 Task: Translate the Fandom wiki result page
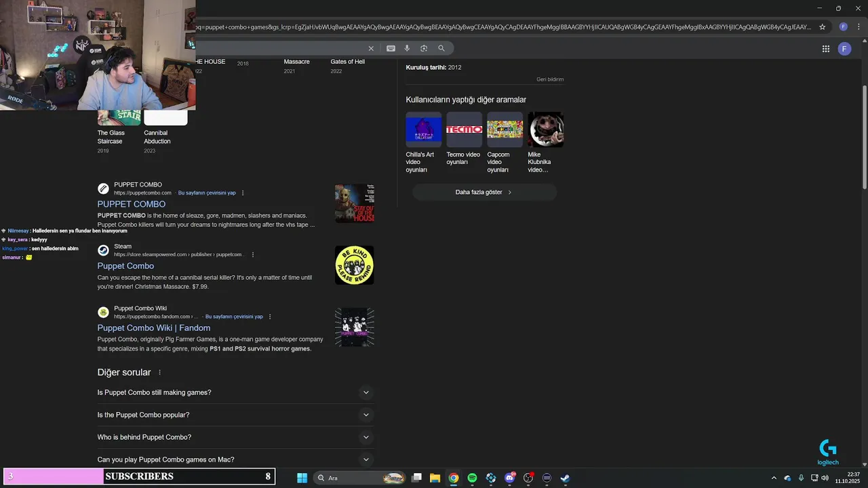tap(234, 317)
